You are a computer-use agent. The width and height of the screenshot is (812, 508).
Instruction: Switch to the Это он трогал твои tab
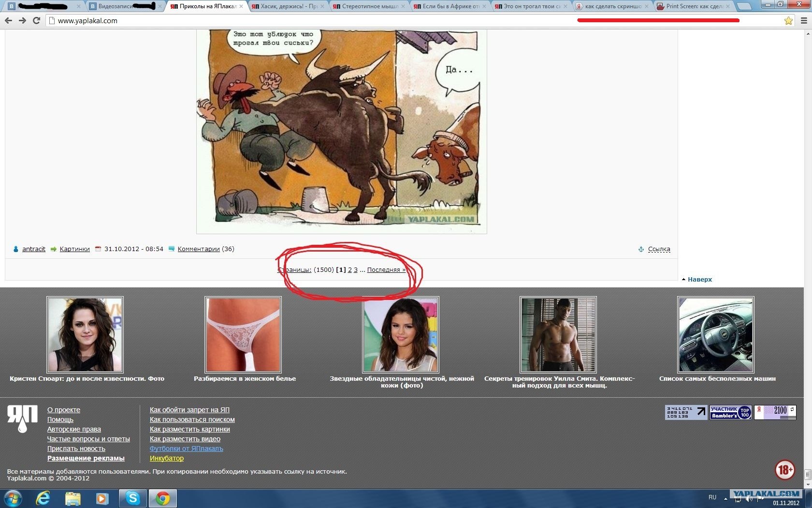[x=530, y=6]
